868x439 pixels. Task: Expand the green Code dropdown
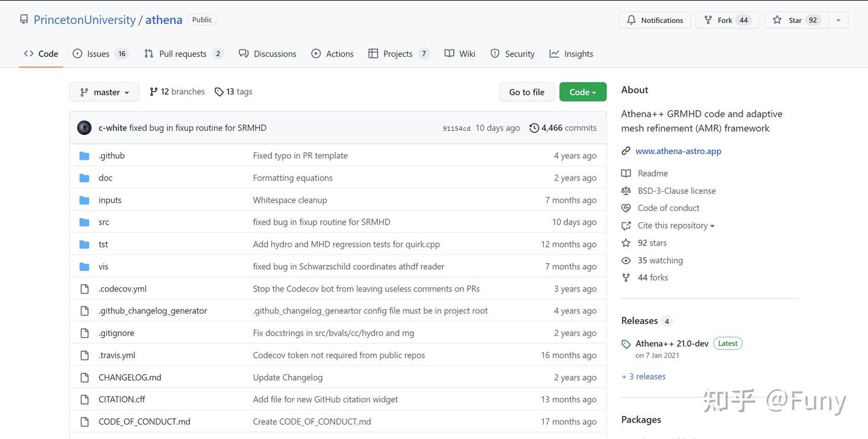pyautogui.click(x=583, y=92)
